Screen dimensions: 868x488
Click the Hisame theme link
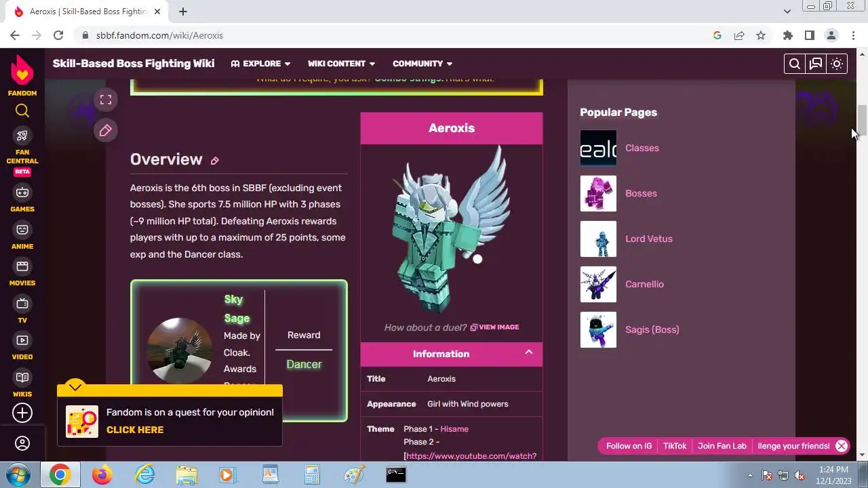click(454, 429)
